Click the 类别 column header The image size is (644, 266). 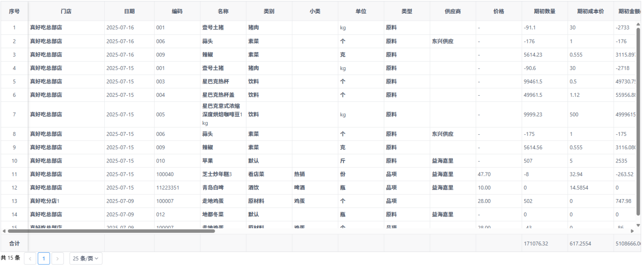269,11
